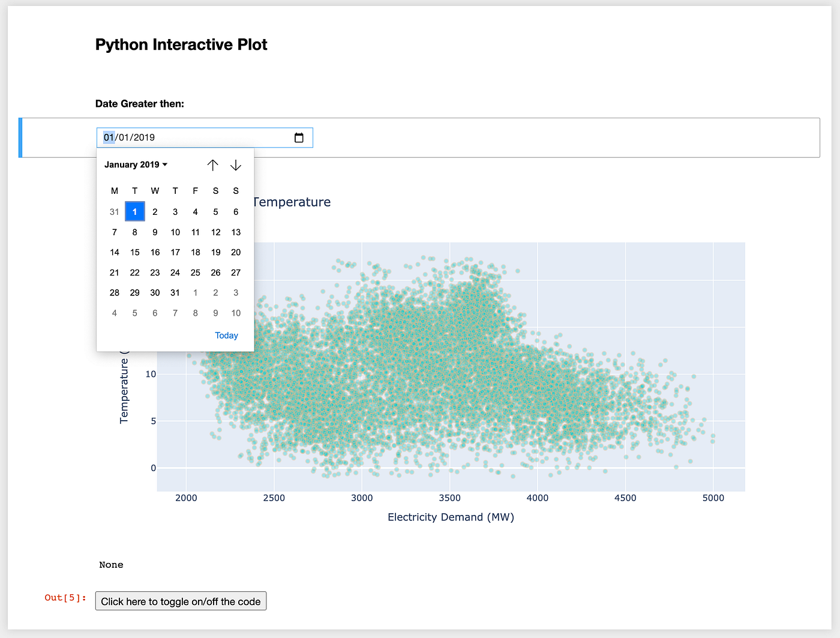Viewport: 840px width, 638px height.
Task: Click the year 2019 in date field
Action: [144, 137]
